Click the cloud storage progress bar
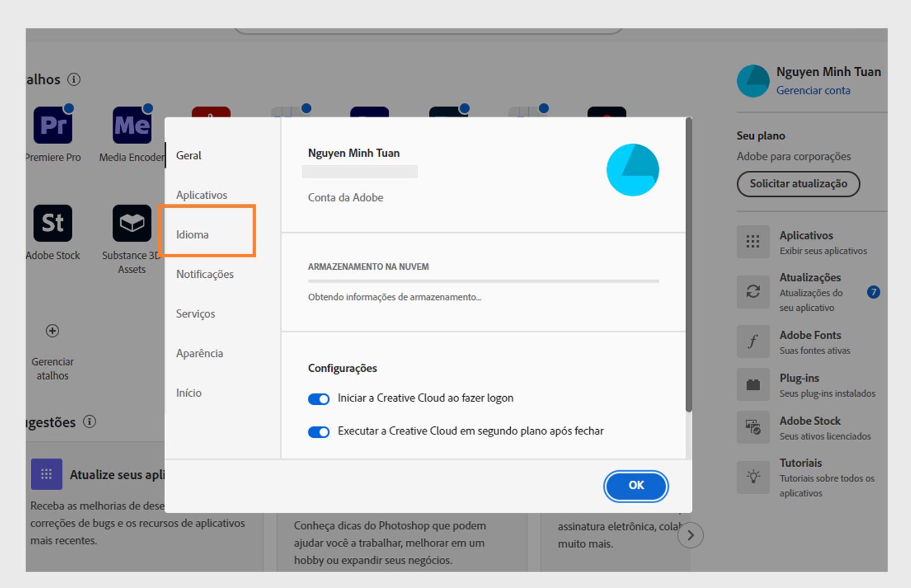Screen dimensions: 911x588 (x=483, y=282)
